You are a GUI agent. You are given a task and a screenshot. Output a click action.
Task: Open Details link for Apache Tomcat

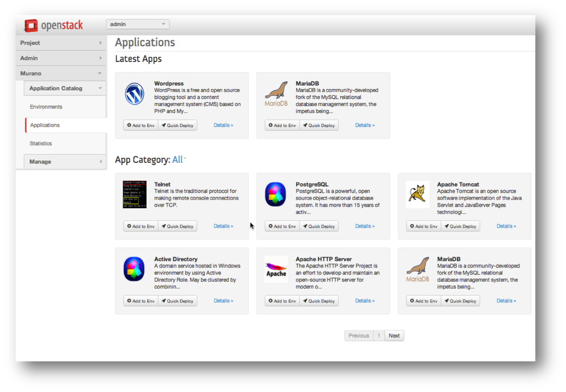[x=506, y=226]
